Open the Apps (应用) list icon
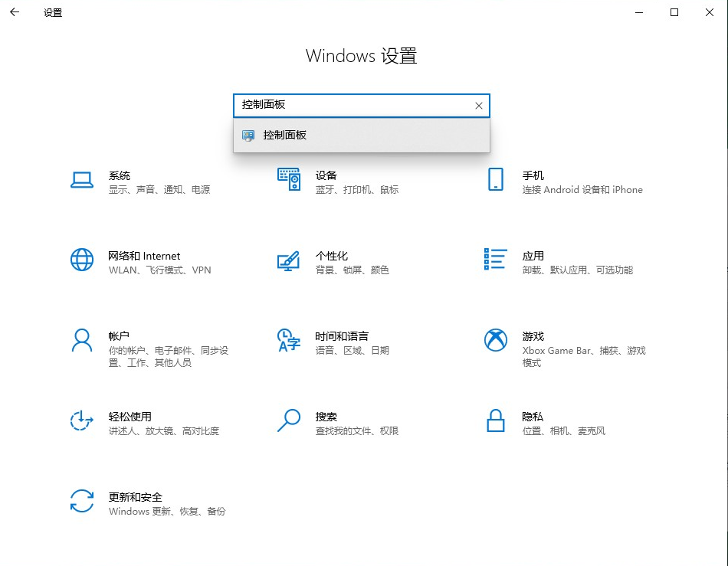Viewport: 728px width, 566px height. pyautogui.click(x=496, y=260)
